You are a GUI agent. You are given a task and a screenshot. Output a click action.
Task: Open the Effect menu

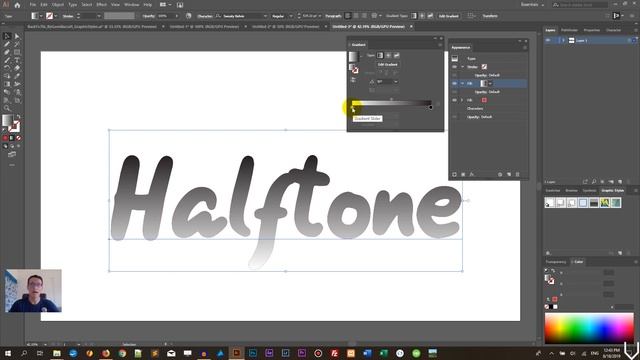pyautogui.click(x=102, y=5)
